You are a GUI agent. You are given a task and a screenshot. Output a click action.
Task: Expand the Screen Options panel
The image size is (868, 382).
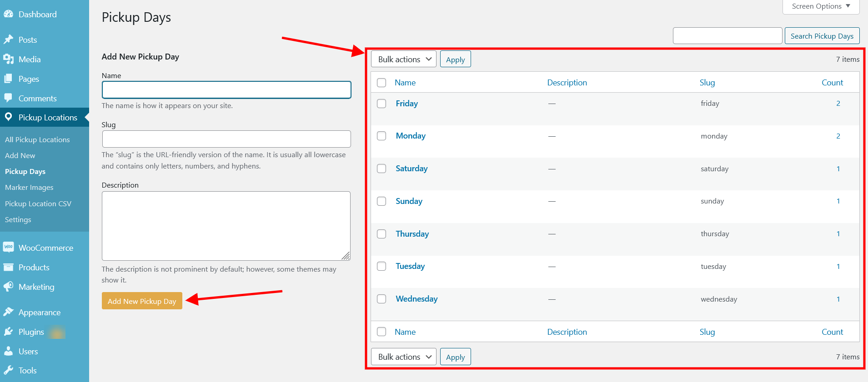[821, 6]
